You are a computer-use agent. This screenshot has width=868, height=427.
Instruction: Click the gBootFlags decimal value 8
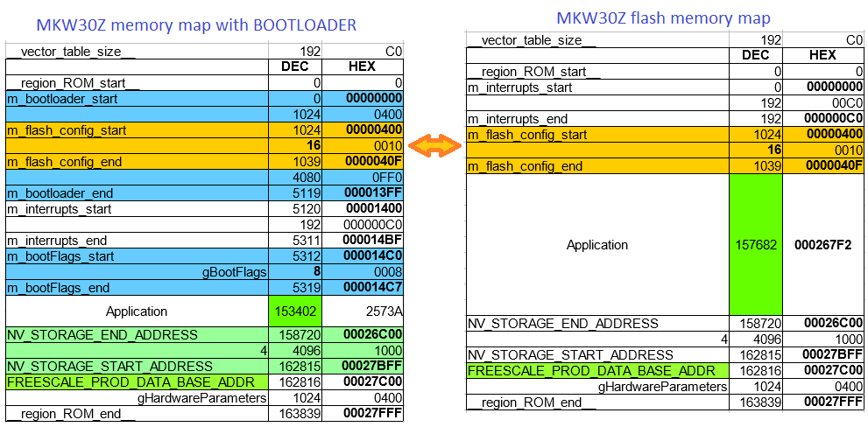click(x=318, y=272)
